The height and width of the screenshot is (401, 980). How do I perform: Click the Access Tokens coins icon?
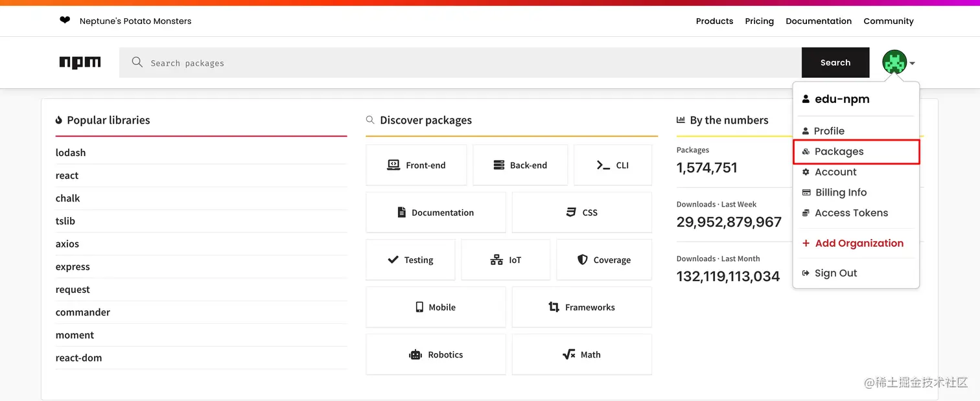(806, 213)
